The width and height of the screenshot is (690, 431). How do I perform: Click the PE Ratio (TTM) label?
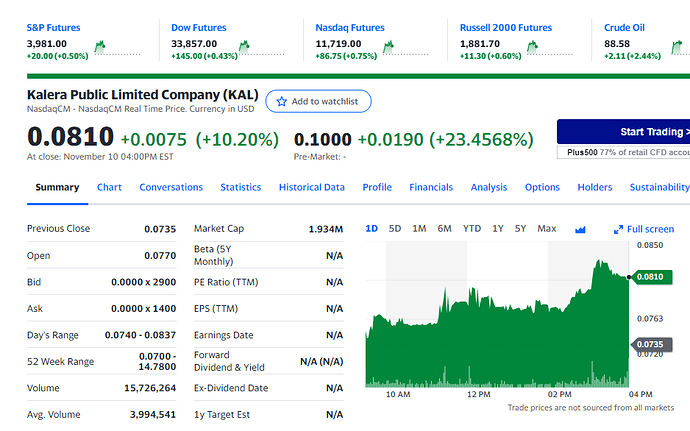click(x=226, y=282)
